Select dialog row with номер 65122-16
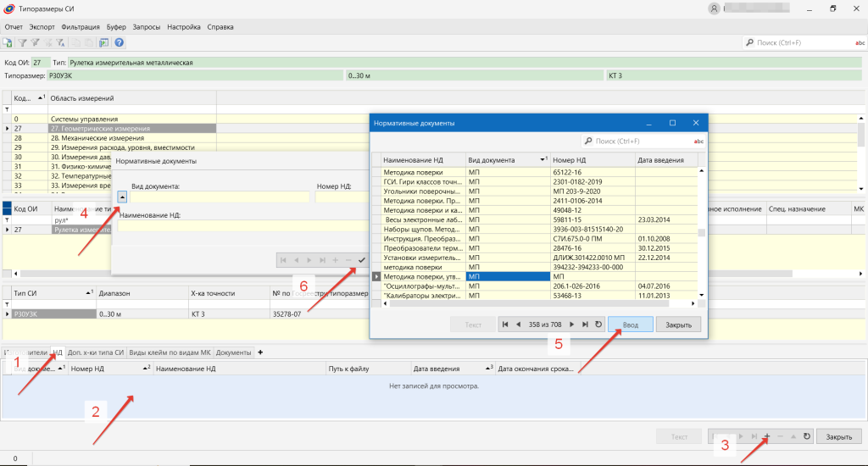Viewport: 868px width, 466px height. [539, 172]
